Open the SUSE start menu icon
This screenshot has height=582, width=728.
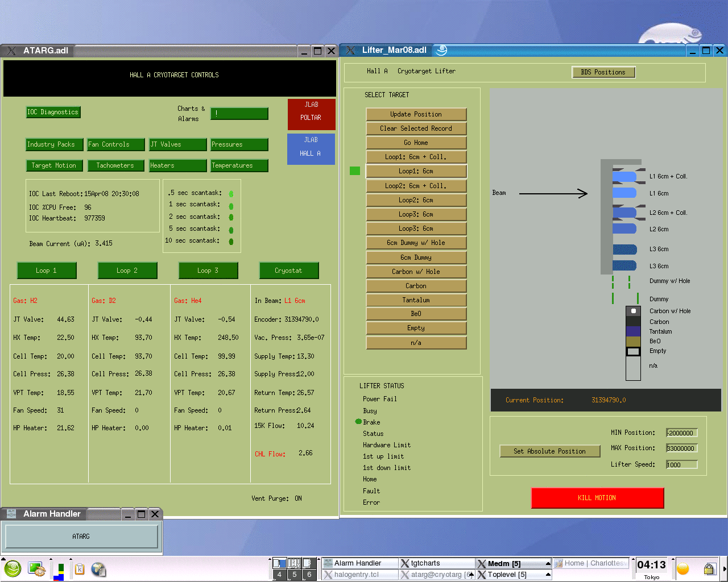point(13,568)
